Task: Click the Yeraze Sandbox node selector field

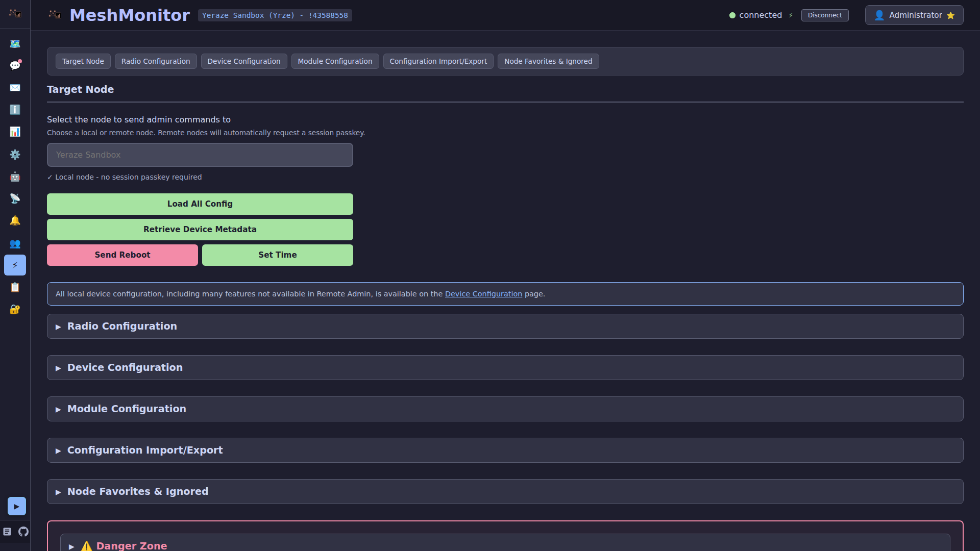Action: pos(200,155)
